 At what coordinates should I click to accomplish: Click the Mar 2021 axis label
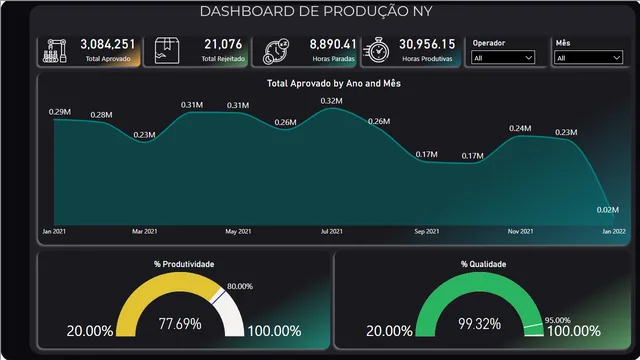pyautogui.click(x=144, y=231)
